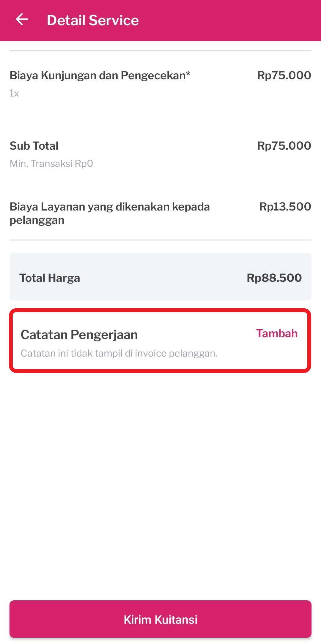Screen dimensions: 321x644
Task: Click the back arrow icon
Action: click(22, 20)
